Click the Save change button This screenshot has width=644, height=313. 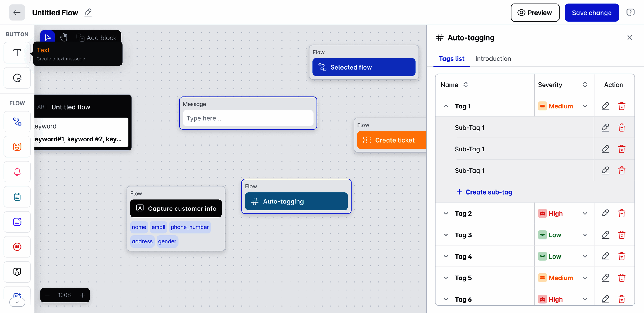coord(591,13)
